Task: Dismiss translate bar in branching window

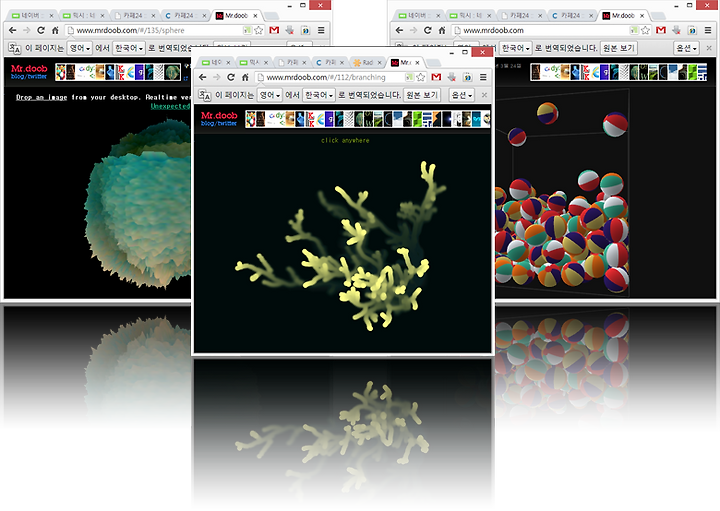Action: click(484, 95)
